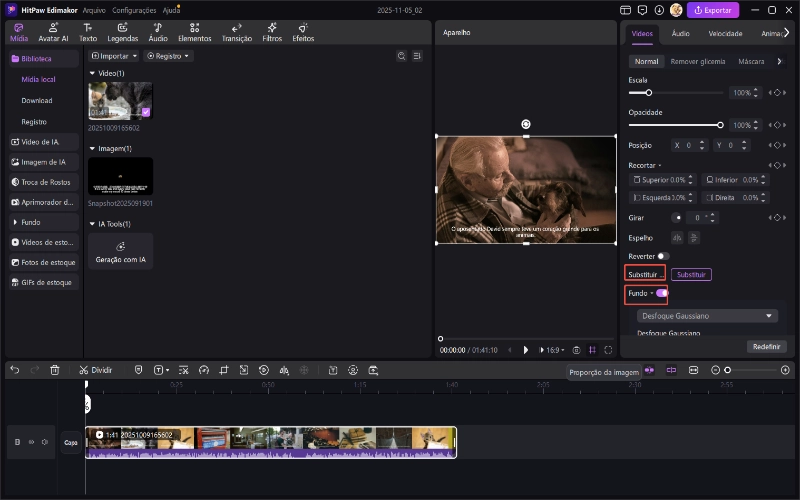
Task: Delete clip with trash icon
Action: click(x=55, y=370)
